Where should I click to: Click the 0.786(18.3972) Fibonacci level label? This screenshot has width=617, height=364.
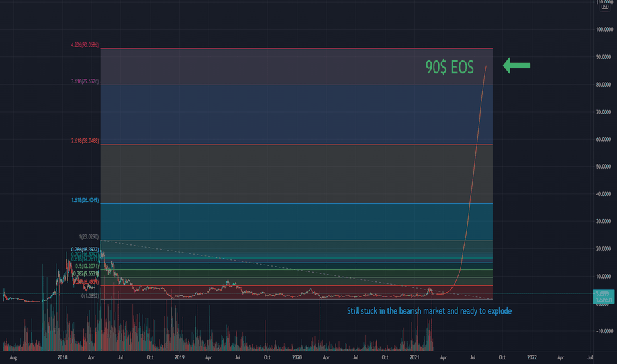(85, 250)
